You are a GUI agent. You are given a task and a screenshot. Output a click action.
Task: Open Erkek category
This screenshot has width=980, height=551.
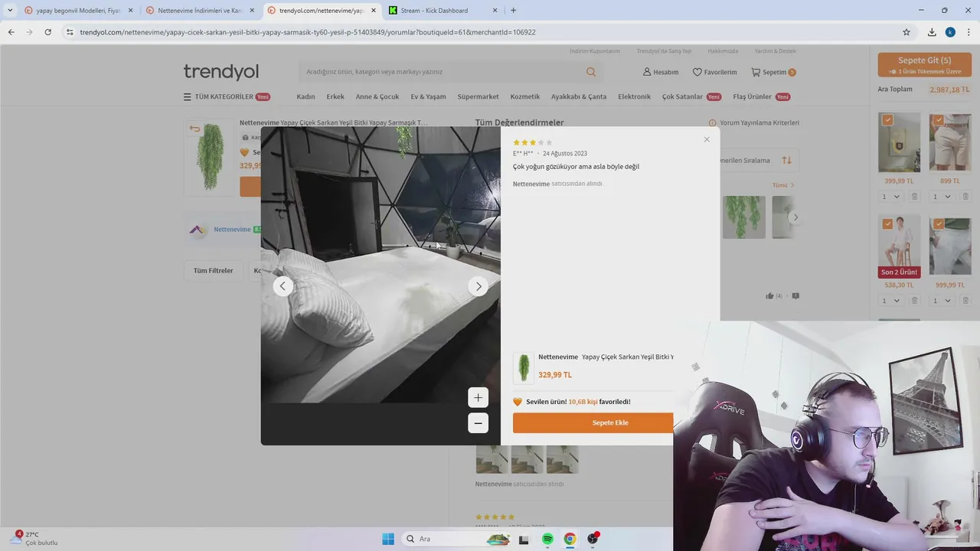coord(335,97)
